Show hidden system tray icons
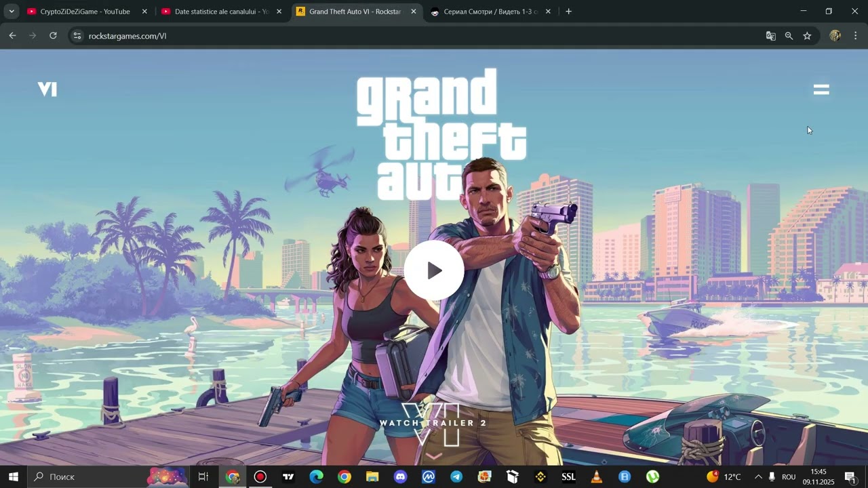This screenshot has height=488, width=868. 758,477
